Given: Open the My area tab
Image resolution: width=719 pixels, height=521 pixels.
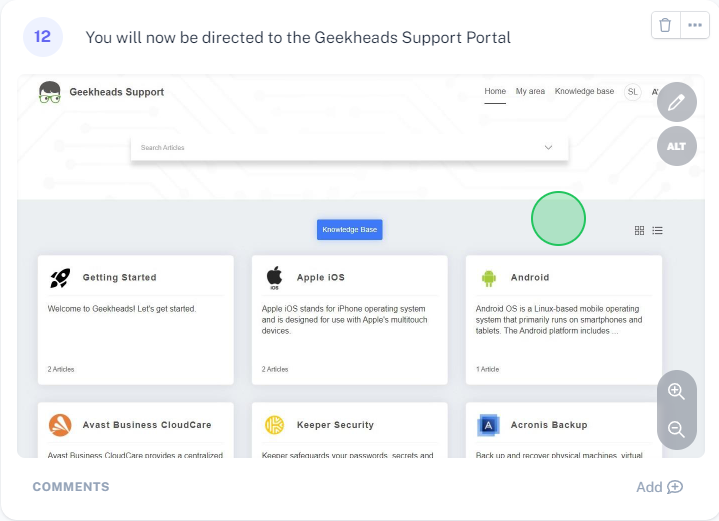Looking at the screenshot, I should click(x=530, y=91).
